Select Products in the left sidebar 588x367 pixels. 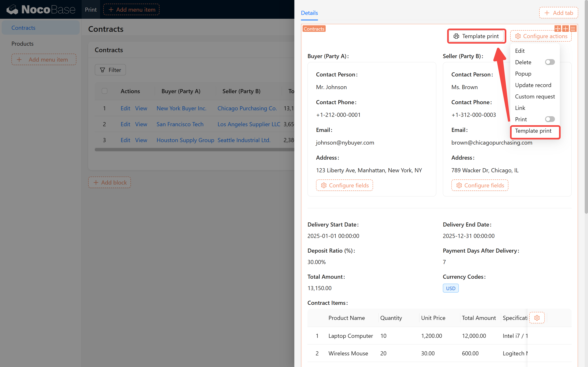pos(22,44)
